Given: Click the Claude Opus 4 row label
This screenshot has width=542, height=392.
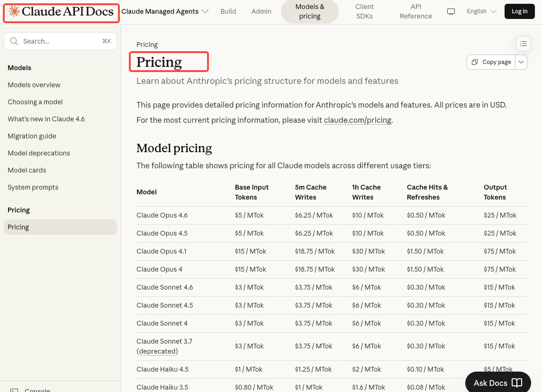Looking at the screenshot, I should (159, 269).
